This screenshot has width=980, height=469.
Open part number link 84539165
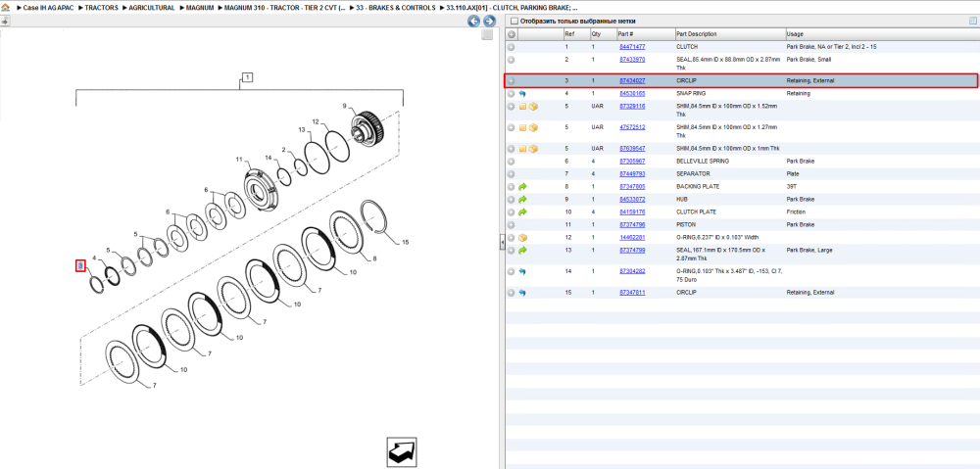632,94
